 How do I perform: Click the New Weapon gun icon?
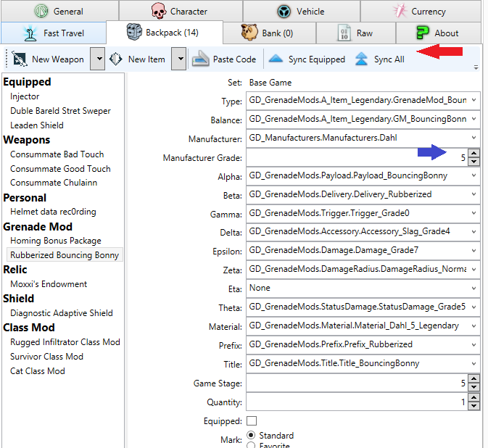tap(20, 59)
